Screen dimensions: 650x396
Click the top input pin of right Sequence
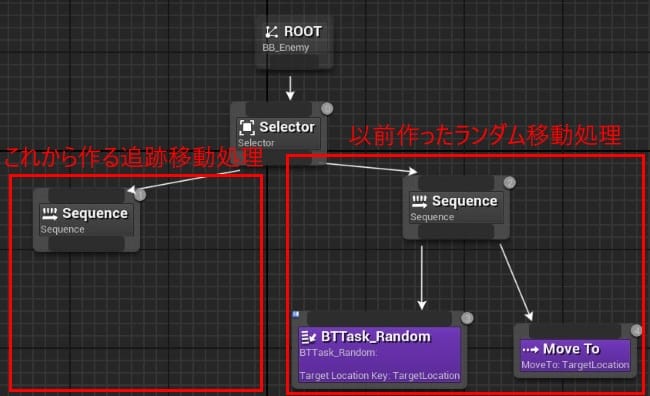[456, 183]
